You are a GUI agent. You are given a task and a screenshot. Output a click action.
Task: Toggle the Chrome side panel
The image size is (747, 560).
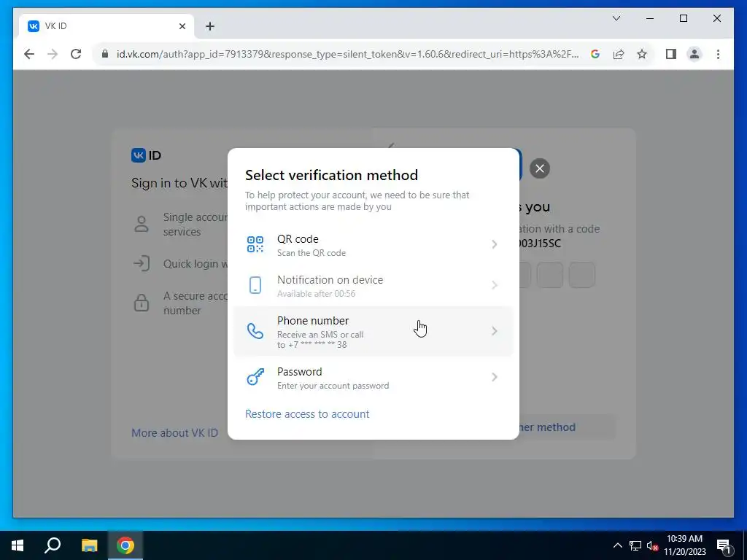pyautogui.click(x=671, y=54)
